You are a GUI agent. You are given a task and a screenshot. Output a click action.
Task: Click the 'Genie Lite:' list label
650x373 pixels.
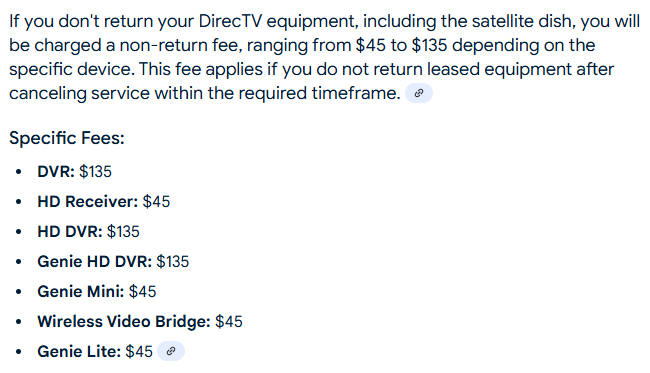point(79,351)
